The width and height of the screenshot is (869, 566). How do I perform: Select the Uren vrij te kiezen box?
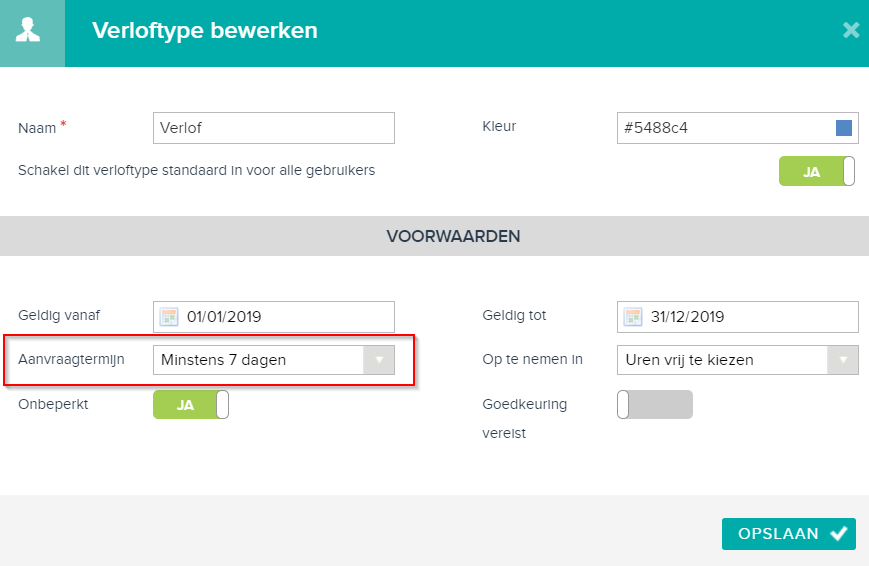point(738,360)
